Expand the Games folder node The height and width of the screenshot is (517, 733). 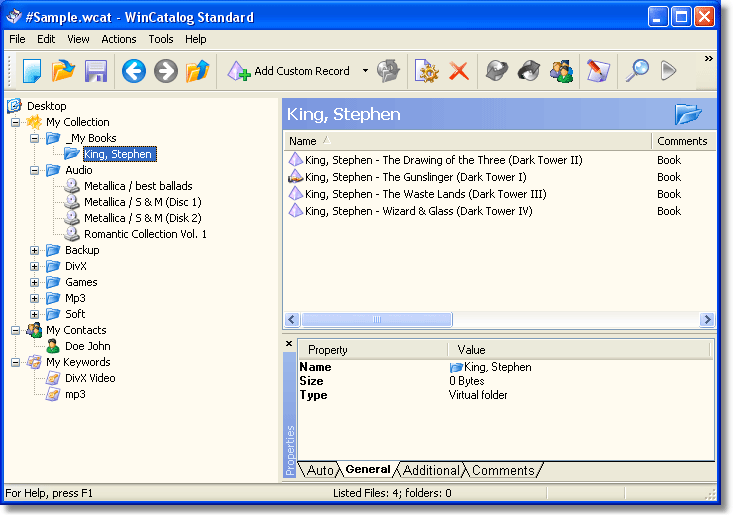34,282
